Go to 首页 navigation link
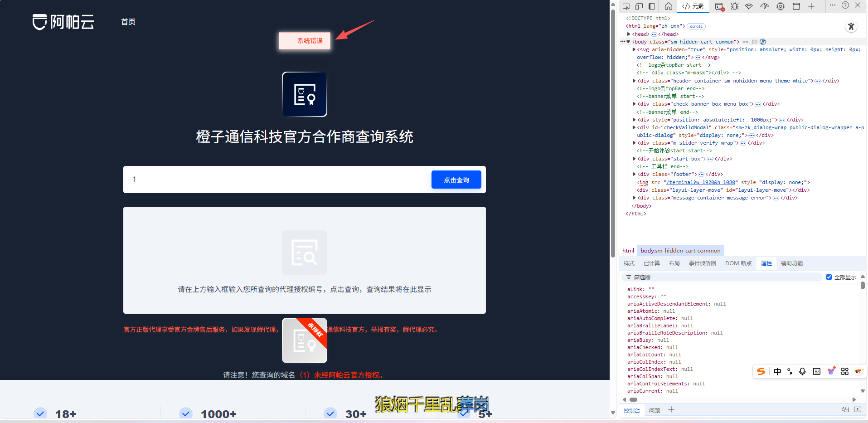Viewport: 868px width, 423px height. (x=128, y=22)
